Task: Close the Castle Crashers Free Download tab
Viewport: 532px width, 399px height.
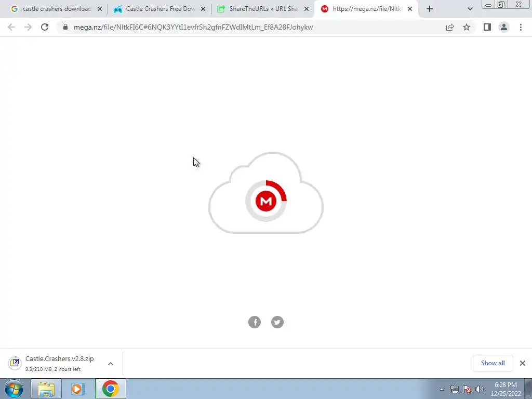Action: (x=203, y=9)
